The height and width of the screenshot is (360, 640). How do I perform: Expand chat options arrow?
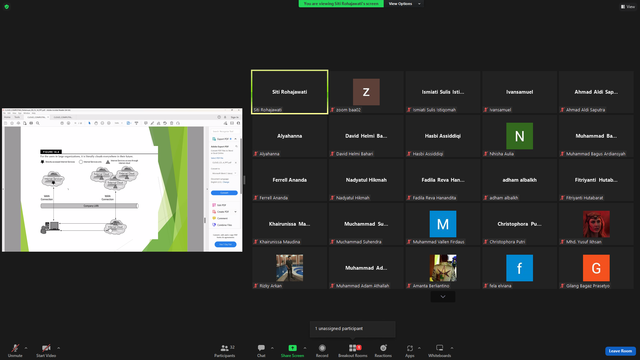tap(272, 348)
